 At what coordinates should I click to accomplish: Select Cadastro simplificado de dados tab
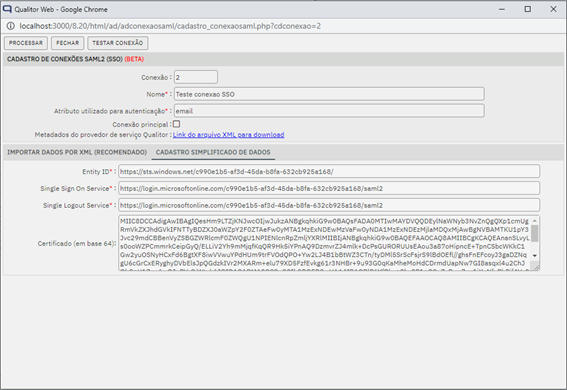(x=213, y=152)
